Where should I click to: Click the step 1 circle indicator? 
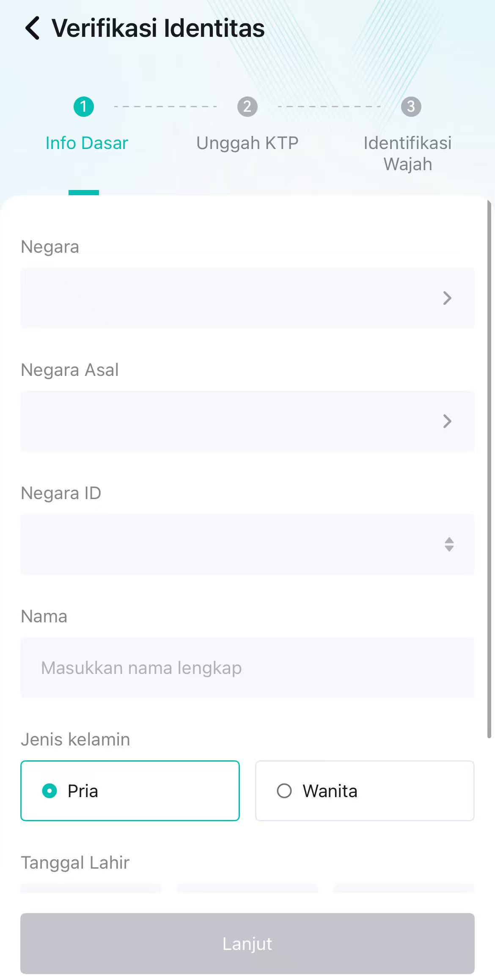[x=84, y=107]
